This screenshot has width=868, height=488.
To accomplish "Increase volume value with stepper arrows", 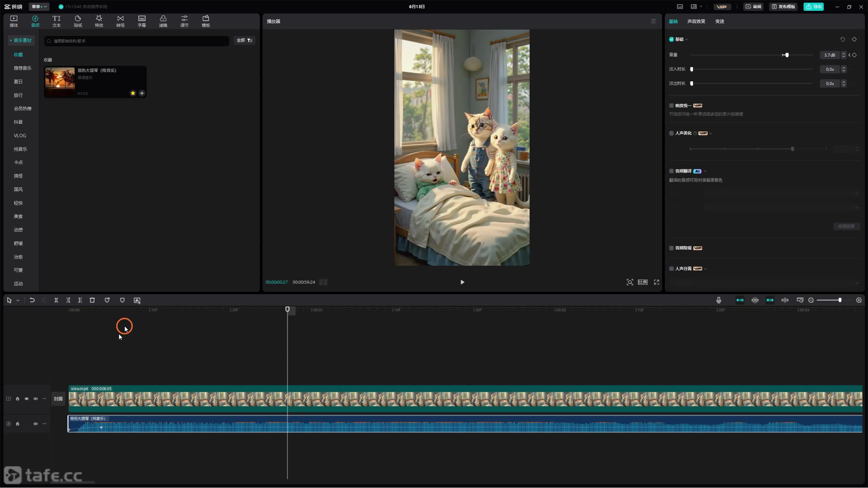I will point(844,53).
